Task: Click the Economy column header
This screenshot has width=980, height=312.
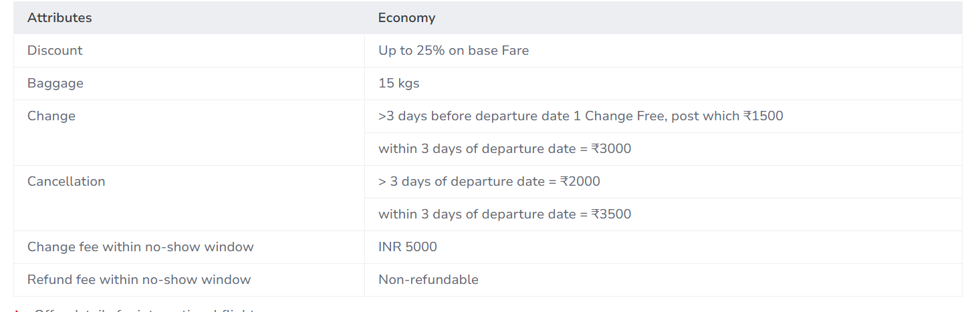Action: pyautogui.click(x=406, y=18)
